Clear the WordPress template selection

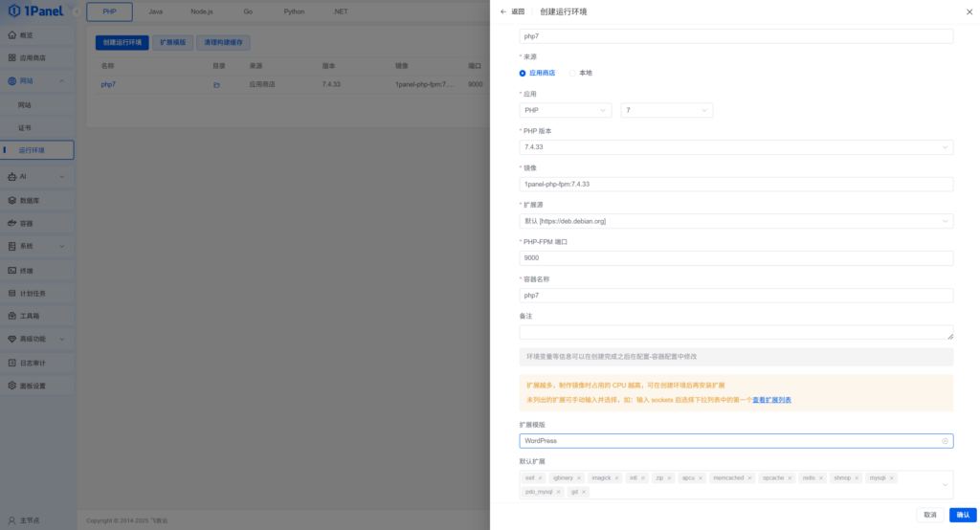pyautogui.click(x=945, y=441)
